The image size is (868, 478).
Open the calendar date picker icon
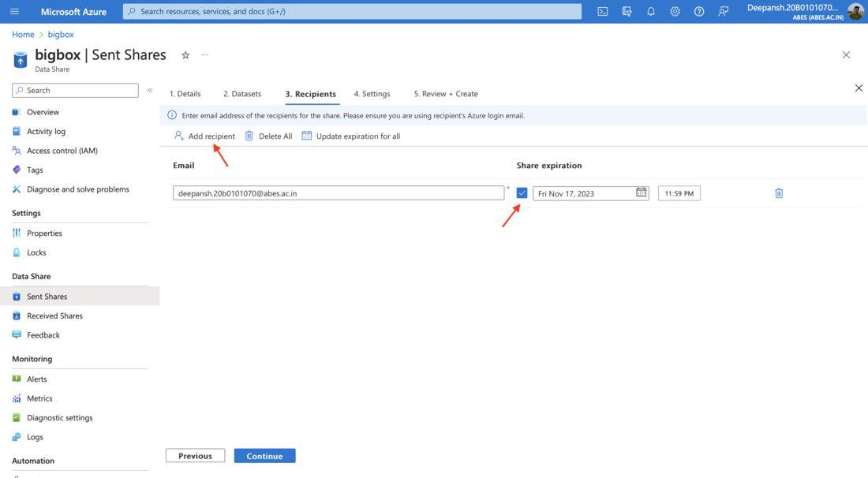[641, 192]
